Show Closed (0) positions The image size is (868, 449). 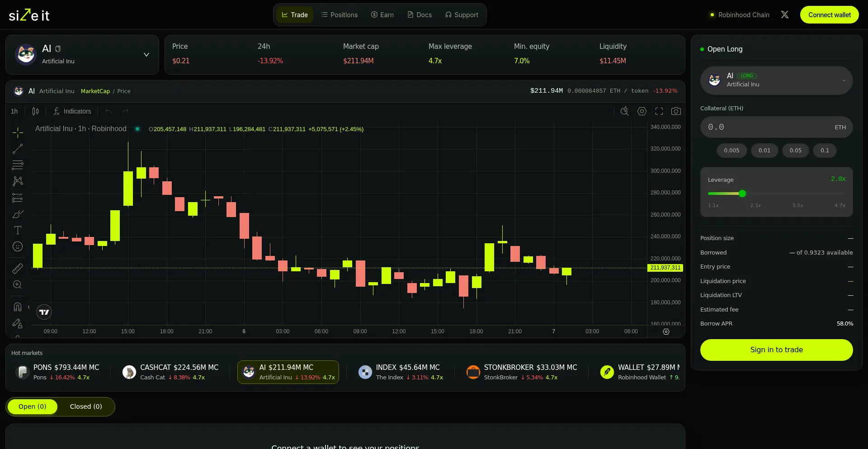(86, 406)
